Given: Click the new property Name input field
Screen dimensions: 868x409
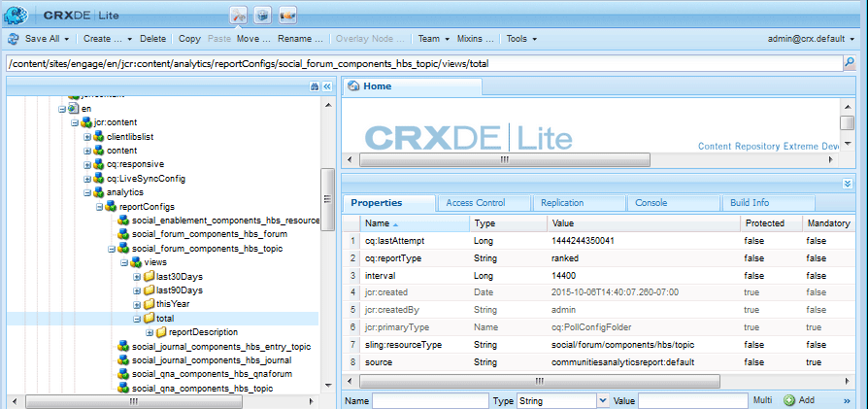Looking at the screenshot, I should coord(428,400).
